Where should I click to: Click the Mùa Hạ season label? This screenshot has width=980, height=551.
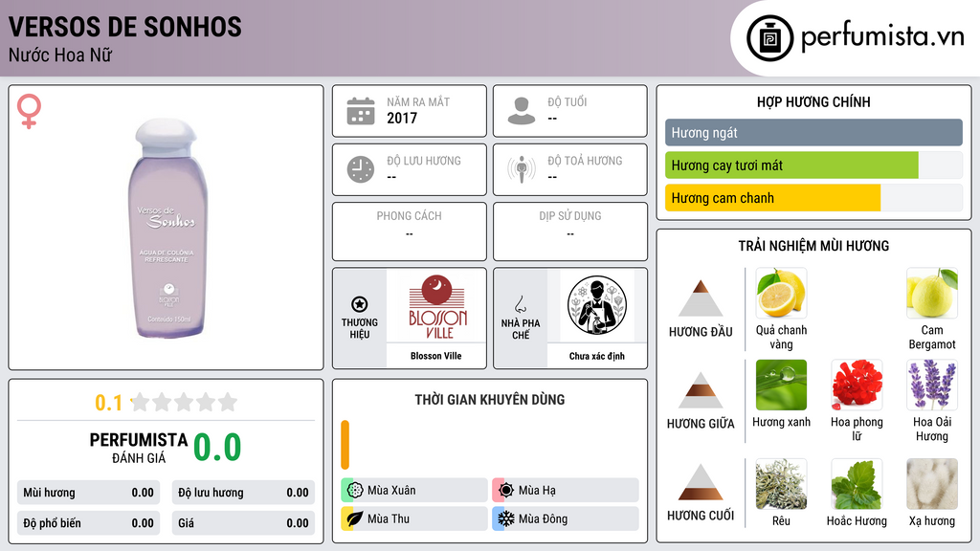click(x=537, y=491)
